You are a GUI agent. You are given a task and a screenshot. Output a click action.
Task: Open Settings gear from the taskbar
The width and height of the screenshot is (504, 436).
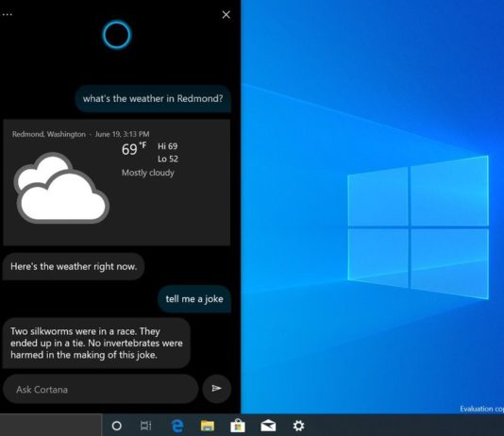[298, 426]
